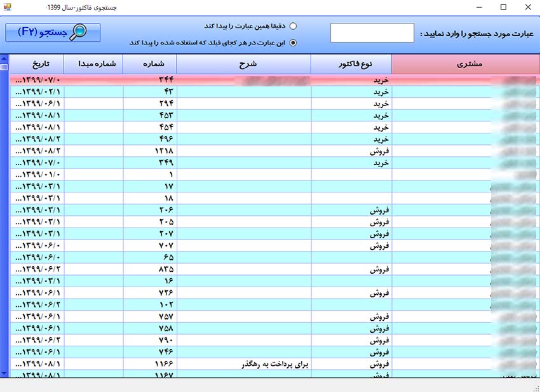Image resolution: width=540 pixels, height=392 pixels.
Task: Click the تاریخ column header
Action: [37, 64]
